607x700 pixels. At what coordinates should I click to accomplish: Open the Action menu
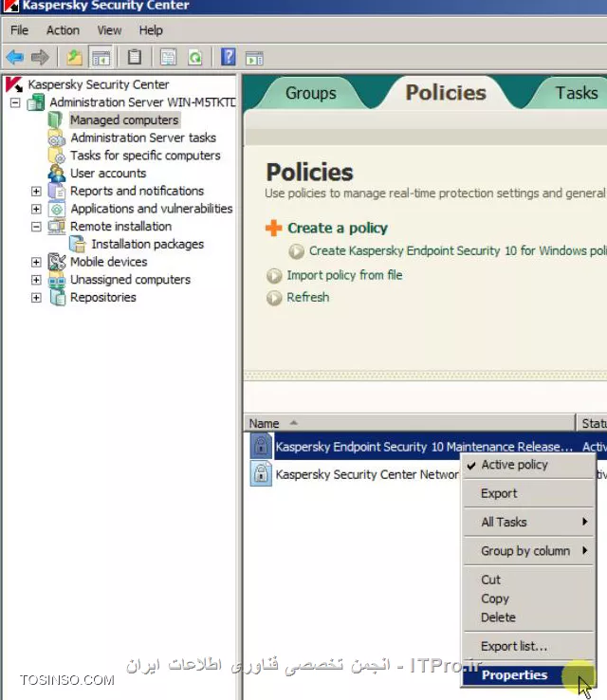tap(63, 30)
